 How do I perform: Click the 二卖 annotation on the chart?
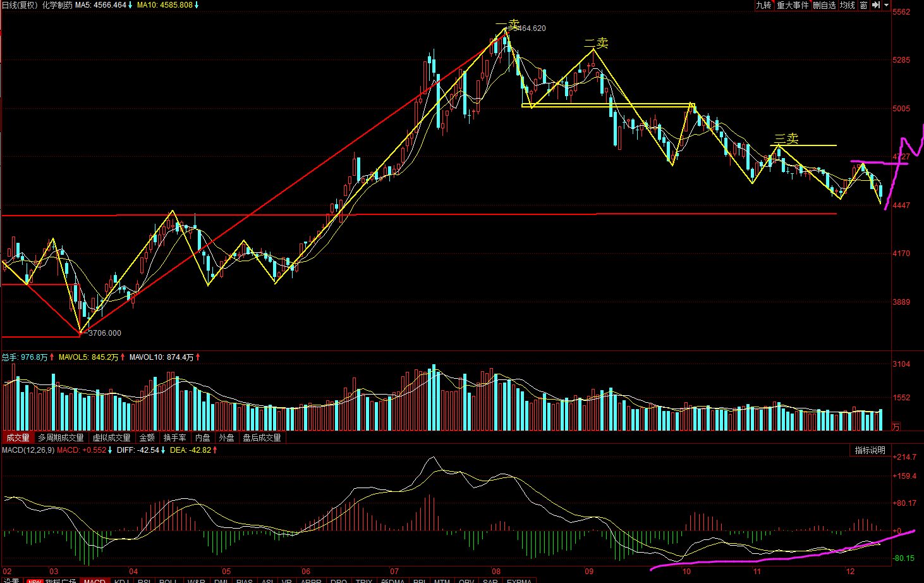[x=596, y=42]
